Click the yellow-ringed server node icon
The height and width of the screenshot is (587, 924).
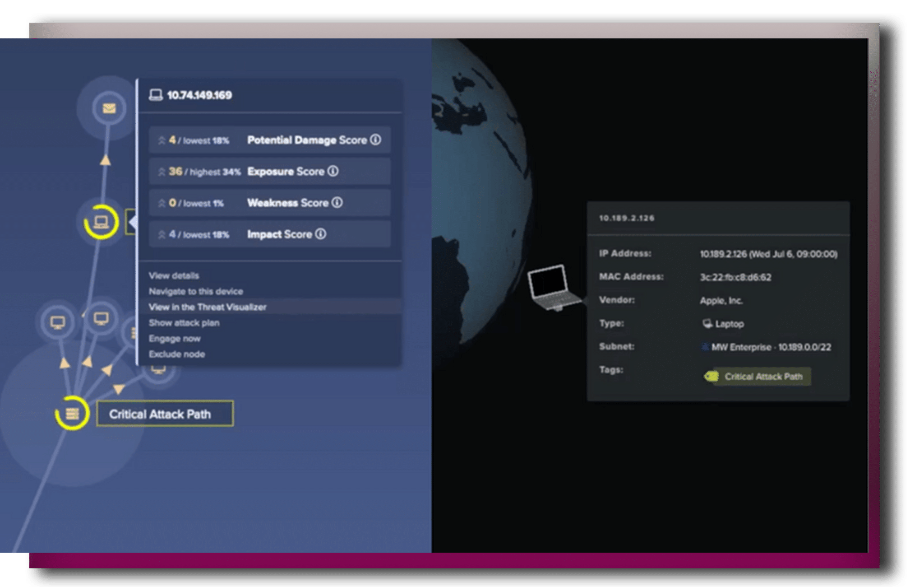pyautogui.click(x=72, y=413)
